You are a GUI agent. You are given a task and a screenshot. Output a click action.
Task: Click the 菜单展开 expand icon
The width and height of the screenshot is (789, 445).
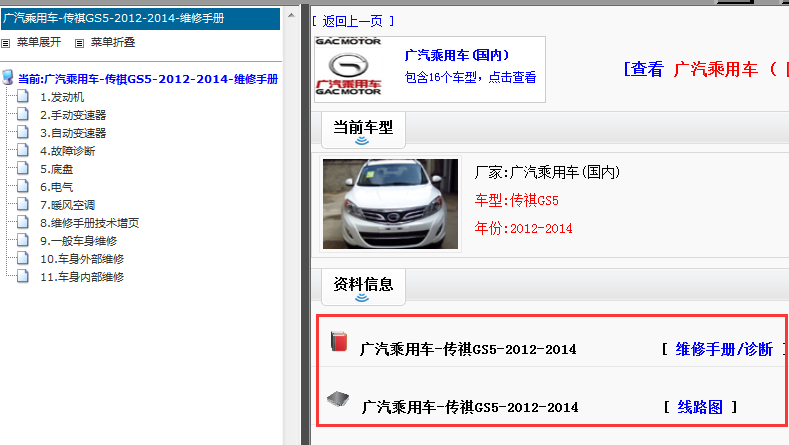(x=6, y=43)
